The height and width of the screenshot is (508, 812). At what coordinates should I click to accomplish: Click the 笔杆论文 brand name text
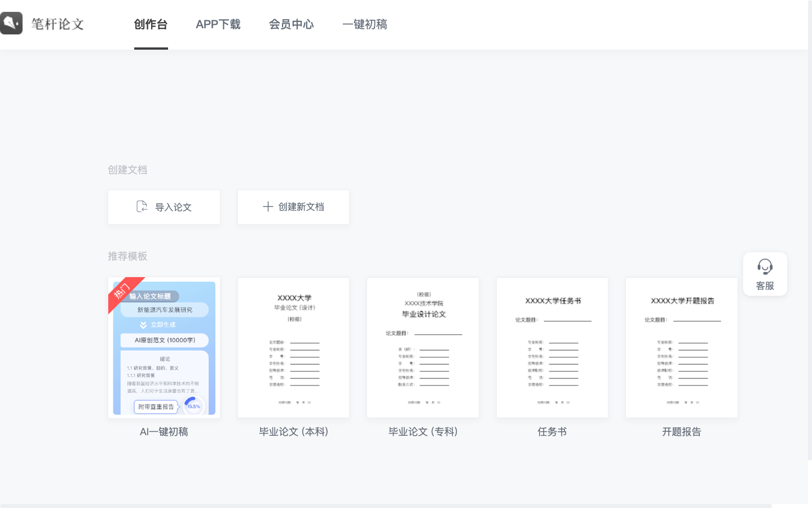pos(58,24)
